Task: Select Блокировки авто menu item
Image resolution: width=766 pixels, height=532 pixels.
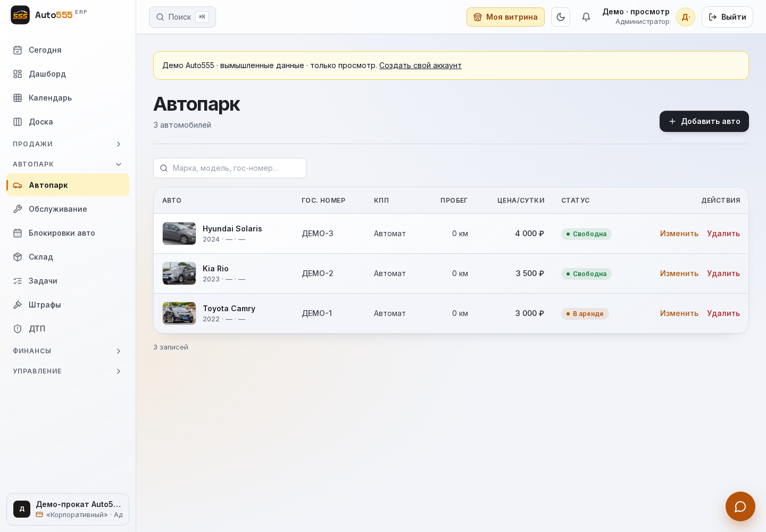Action: pyautogui.click(x=68, y=233)
